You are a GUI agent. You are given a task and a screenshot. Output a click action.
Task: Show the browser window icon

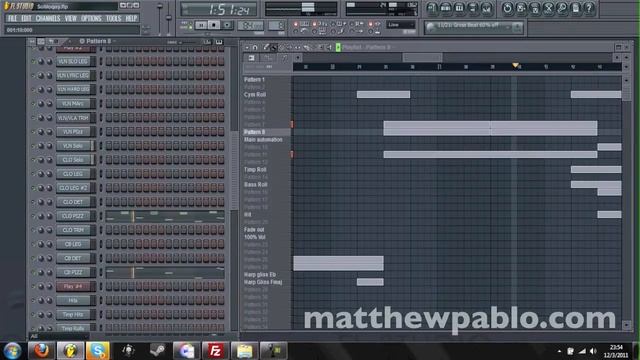(x=473, y=8)
